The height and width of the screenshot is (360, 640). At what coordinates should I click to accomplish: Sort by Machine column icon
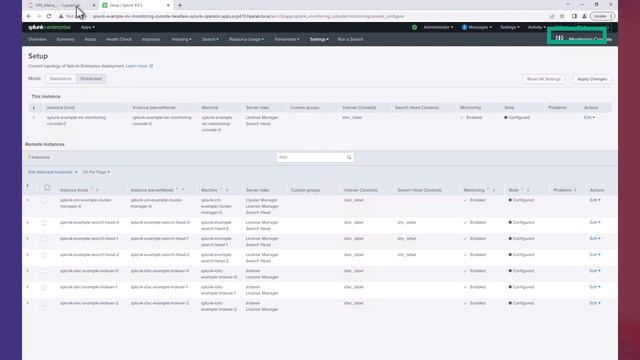[x=227, y=190]
